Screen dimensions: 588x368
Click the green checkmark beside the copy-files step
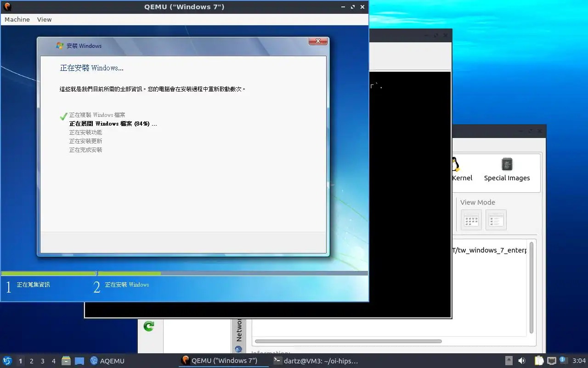[x=64, y=116]
